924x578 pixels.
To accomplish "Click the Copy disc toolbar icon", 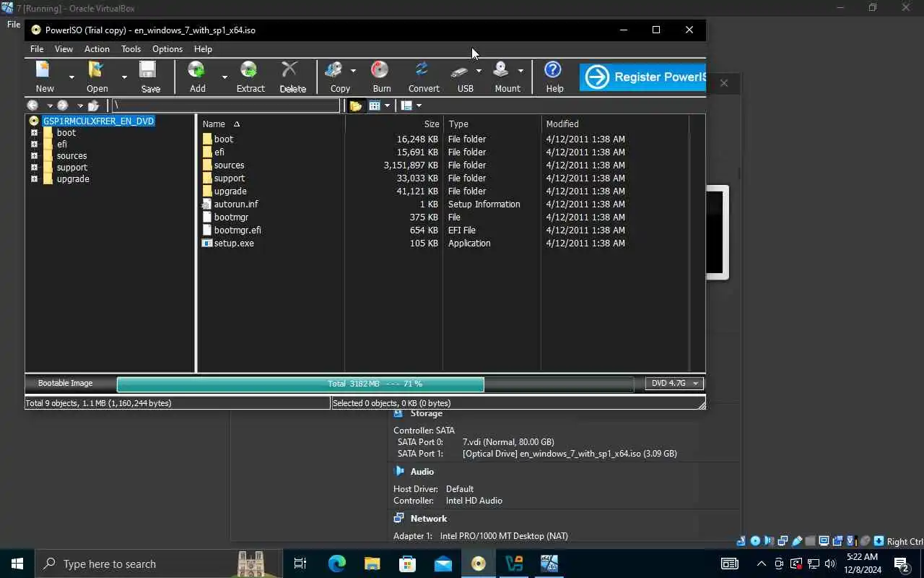I will [334, 70].
